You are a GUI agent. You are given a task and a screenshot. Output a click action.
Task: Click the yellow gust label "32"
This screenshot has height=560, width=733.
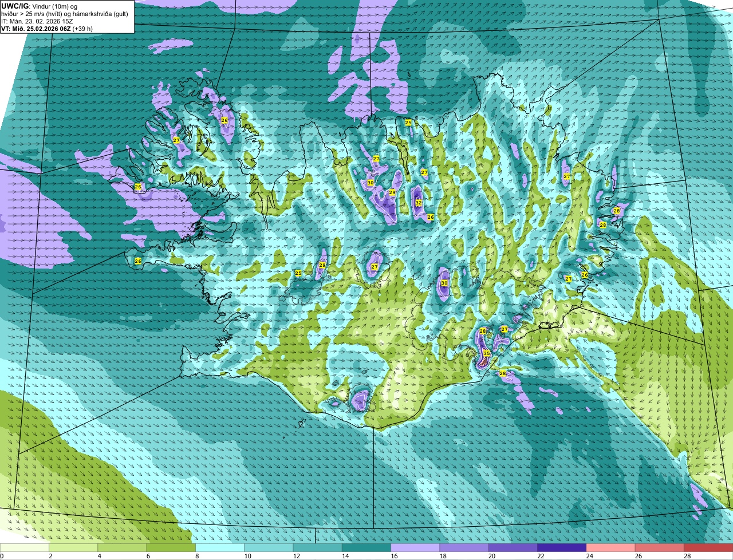[419, 203]
